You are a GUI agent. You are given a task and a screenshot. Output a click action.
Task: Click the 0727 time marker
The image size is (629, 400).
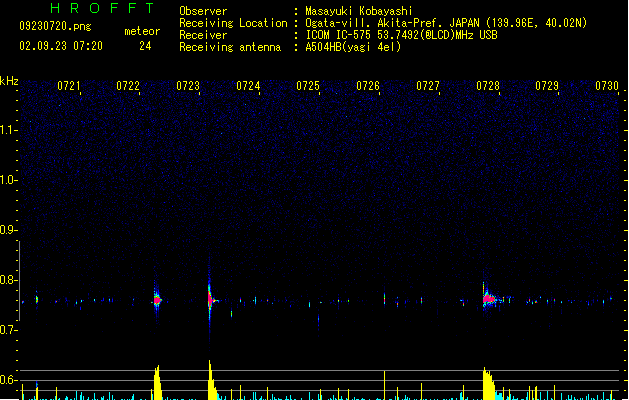pos(428,86)
